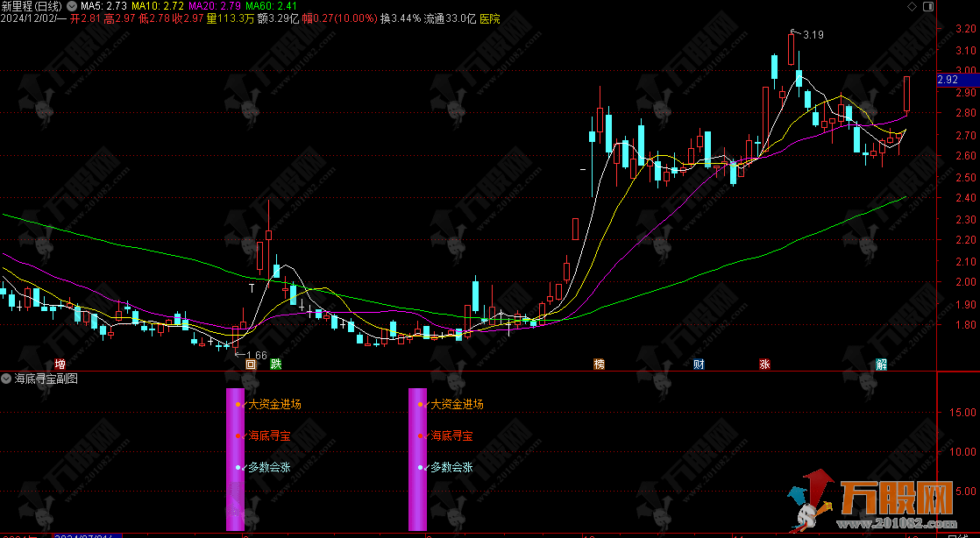The height and width of the screenshot is (538, 980).
Task: Click the 2024/12/02/一 date in header
Action: 34,18
